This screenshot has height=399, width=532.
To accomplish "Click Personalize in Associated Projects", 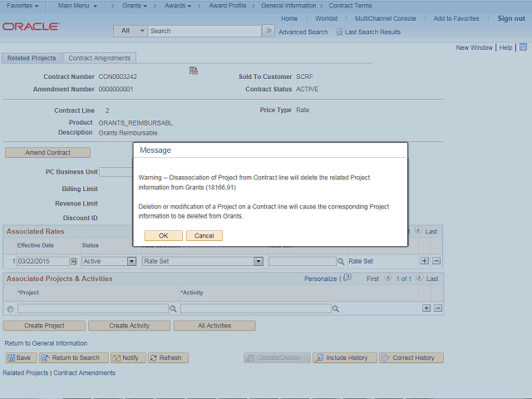I will click(320, 278).
